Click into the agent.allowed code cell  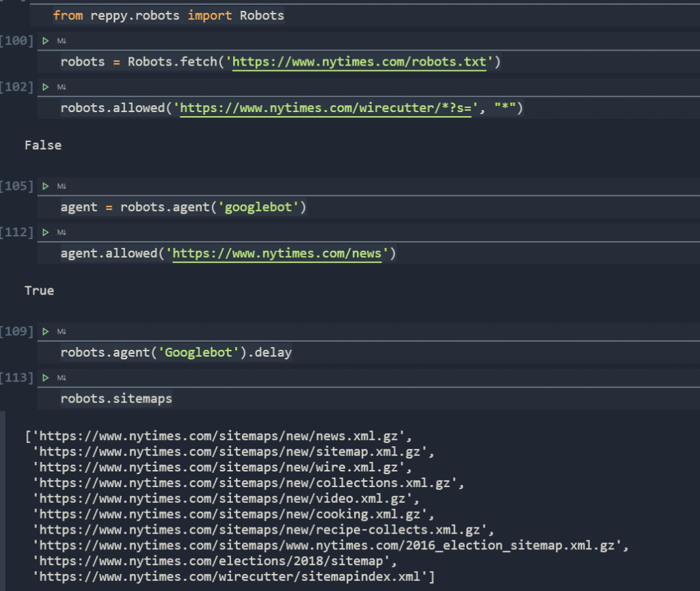click(x=368, y=253)
